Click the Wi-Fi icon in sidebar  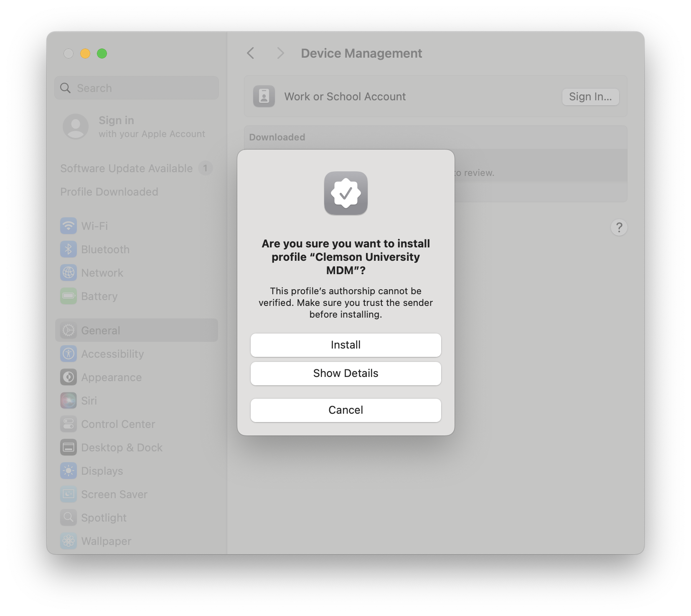(x=69, y=226)
